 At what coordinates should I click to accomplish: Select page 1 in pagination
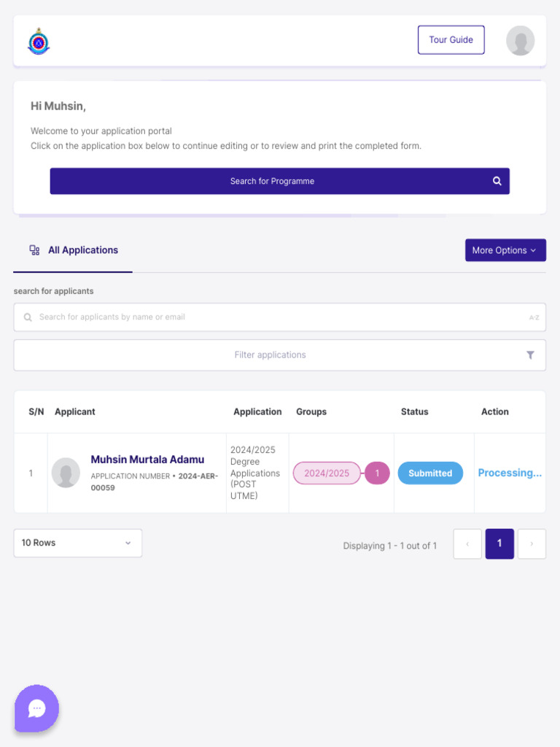point(499,543)
